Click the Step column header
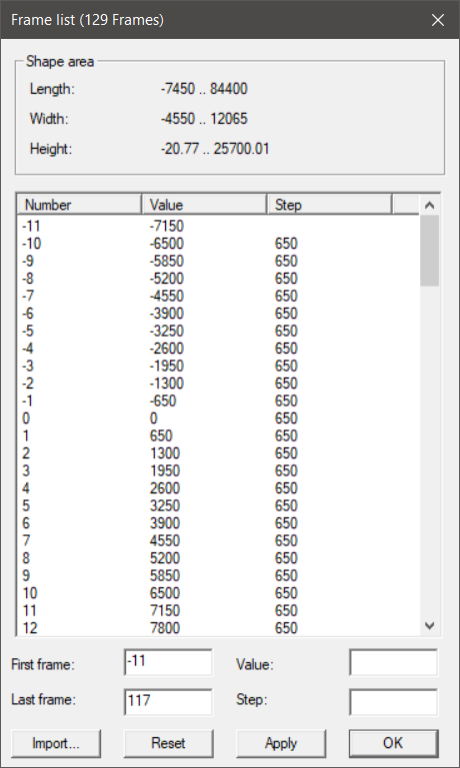The image size is (460, 768). [x=329, y=205]
